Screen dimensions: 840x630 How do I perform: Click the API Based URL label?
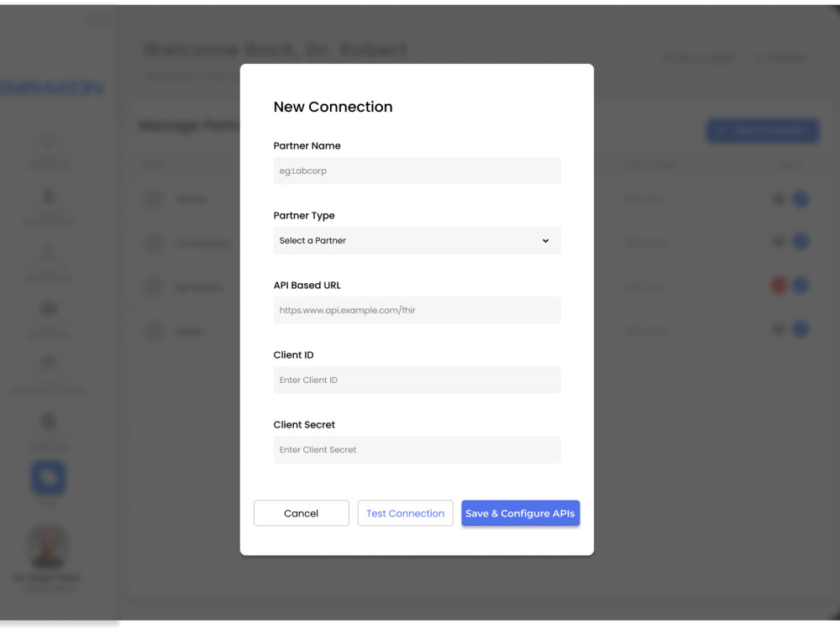coord(307,285)
